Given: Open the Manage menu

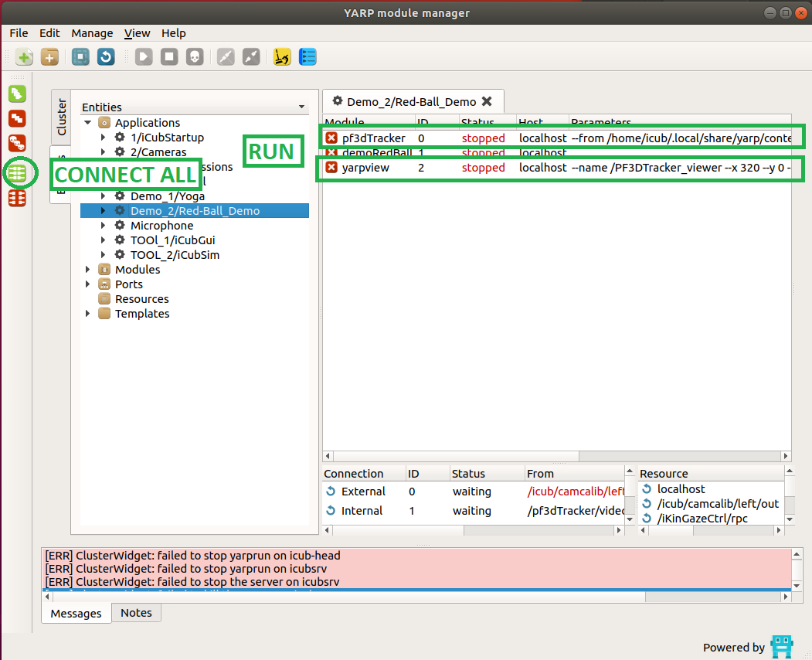Looking at the screenshot, I should click(92, 33).
